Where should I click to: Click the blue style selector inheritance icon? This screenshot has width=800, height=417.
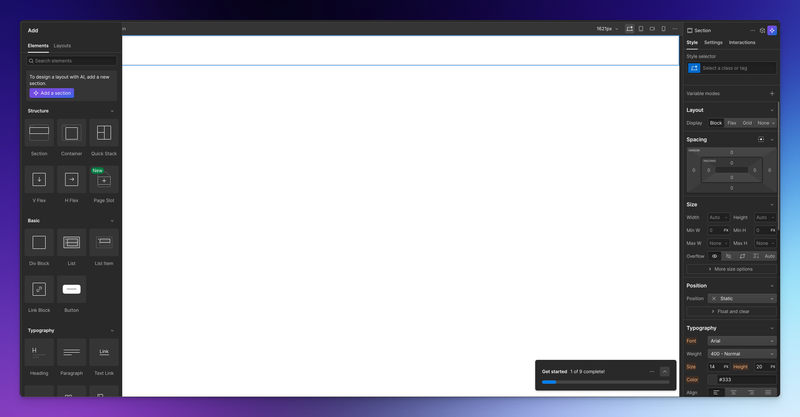694,68
